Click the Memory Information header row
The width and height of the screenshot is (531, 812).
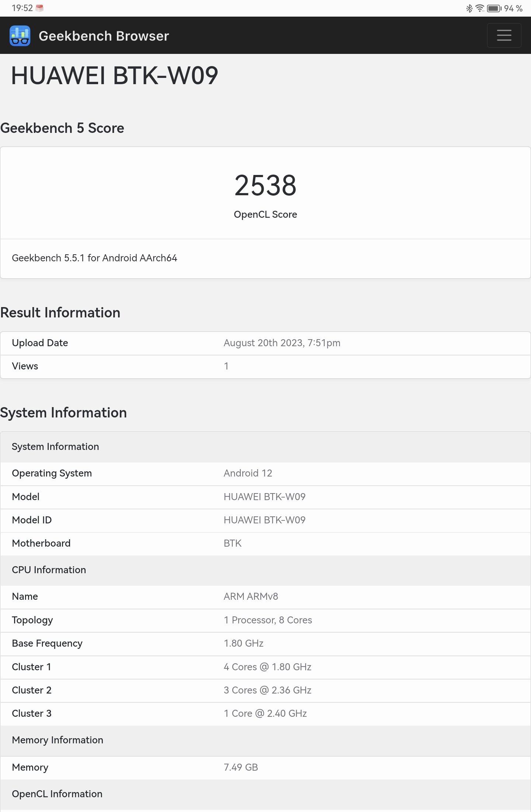[x=265, y=740]
